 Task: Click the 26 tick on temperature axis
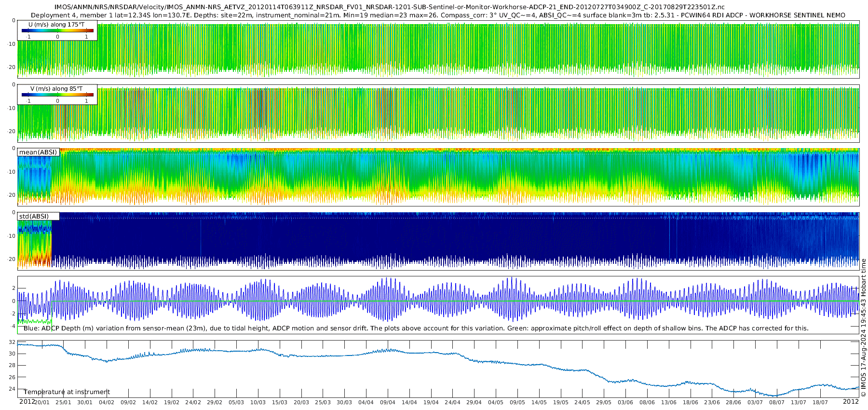point(12,377)
